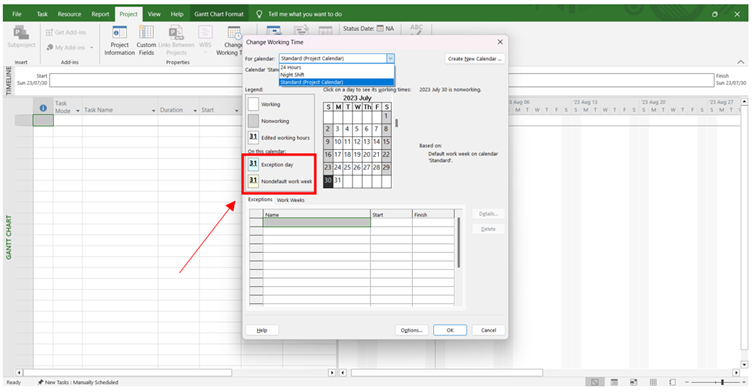The width and height of the screenshot is (752, 392).
Task: Click the Get Add-ins icon
Action: tap(49, 33)
